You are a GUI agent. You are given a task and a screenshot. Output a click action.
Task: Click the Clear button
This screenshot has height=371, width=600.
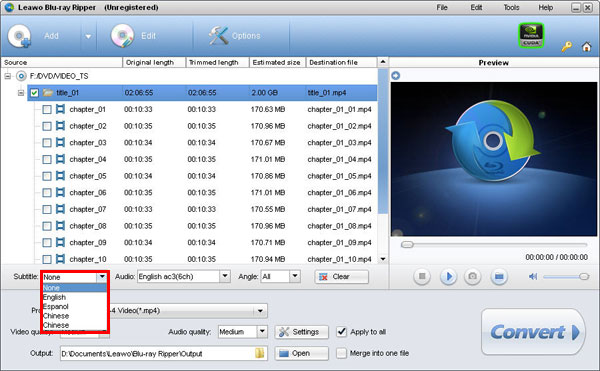341,277
